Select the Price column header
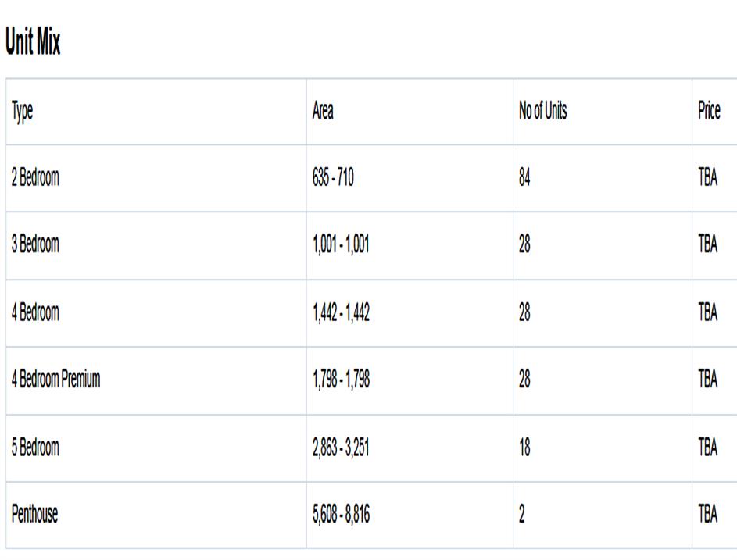Screen dimensions: 737x560 coord(709,112)
